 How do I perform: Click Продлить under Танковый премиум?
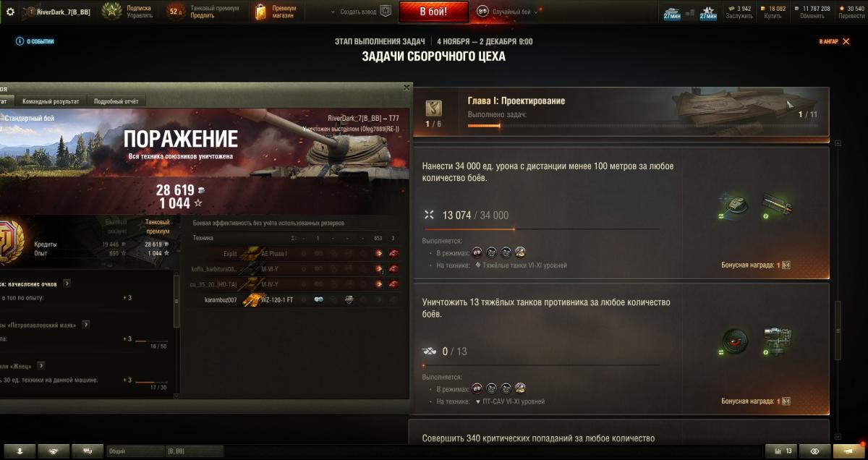click(x=202, y=15)
